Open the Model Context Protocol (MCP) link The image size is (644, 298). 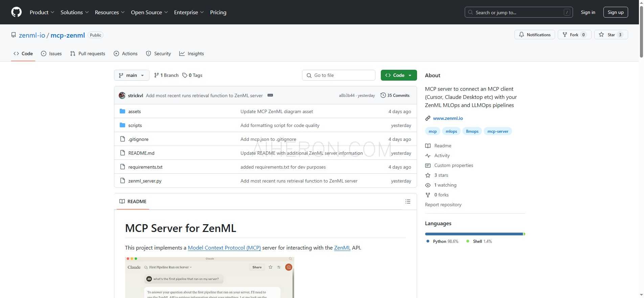click(224, 248)
